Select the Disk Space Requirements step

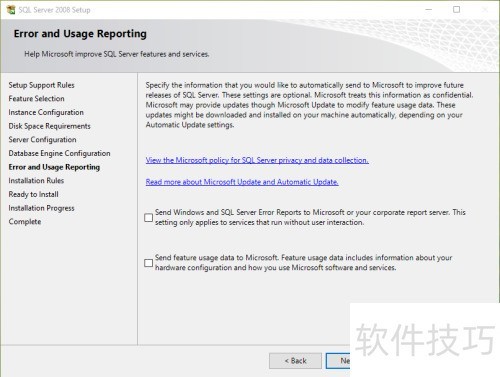(49, 126)
